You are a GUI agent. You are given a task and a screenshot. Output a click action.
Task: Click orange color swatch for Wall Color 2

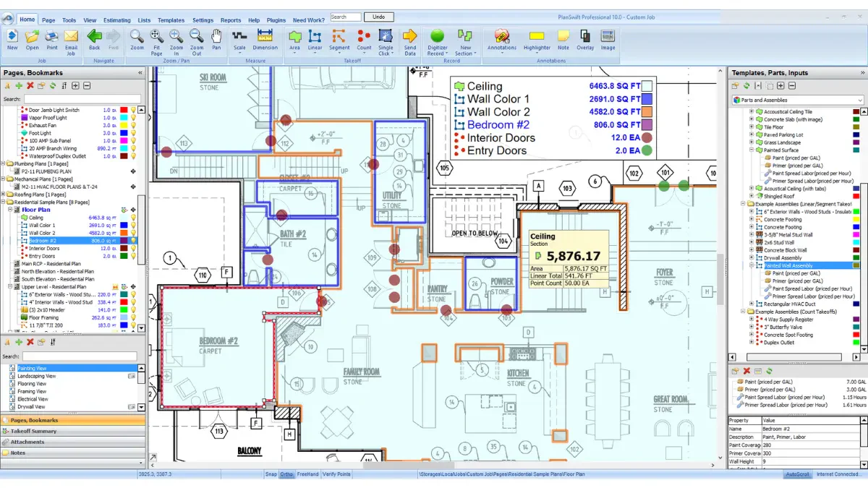click(x=124, y=234)
